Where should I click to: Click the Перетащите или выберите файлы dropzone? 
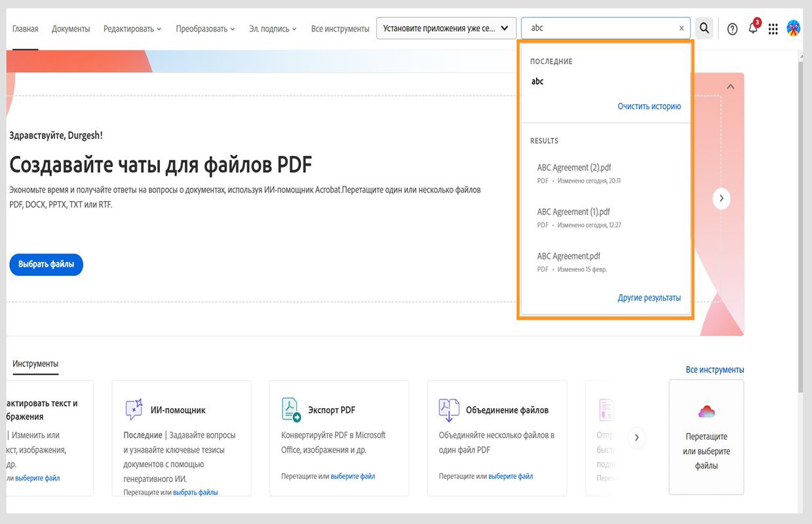point(706,437)
